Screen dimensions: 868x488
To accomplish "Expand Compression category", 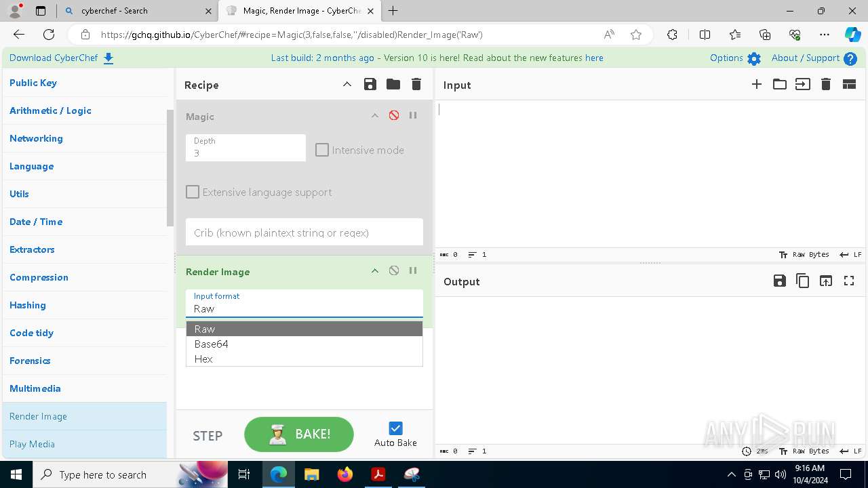I will coord(85,277).
